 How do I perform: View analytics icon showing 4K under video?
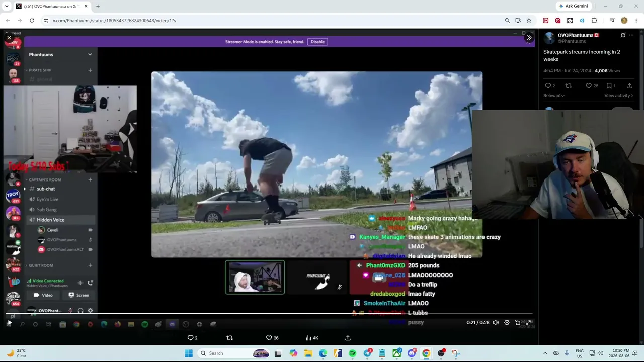[x=312, y=338]
